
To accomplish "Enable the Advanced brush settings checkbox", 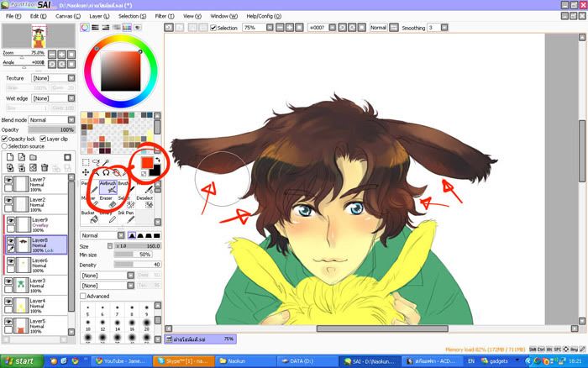I will click(x=82, y=296).
